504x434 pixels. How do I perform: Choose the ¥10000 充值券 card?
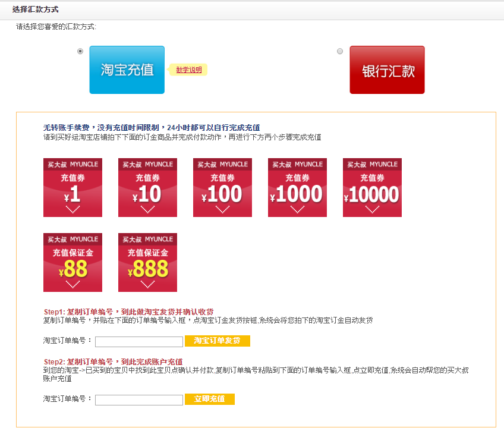coord(372,187)
